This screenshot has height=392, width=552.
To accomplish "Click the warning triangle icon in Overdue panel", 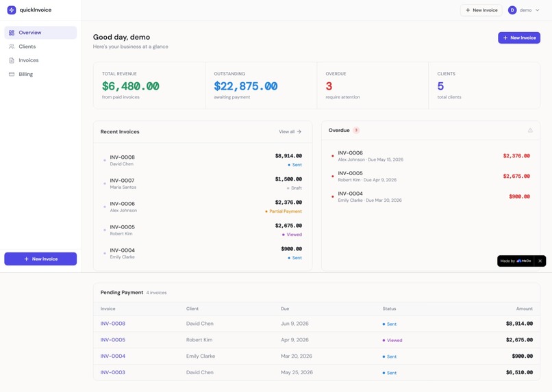I will (x=530, y=130).
